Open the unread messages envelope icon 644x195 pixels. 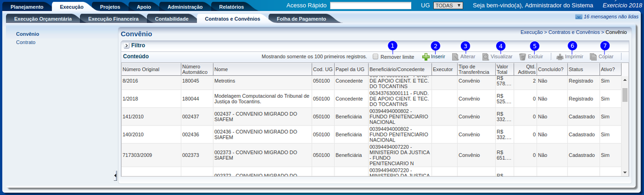point(579,17)
